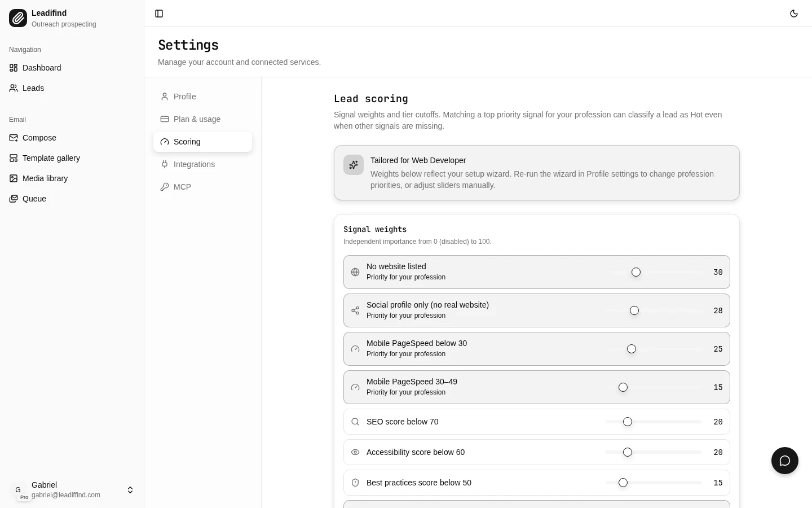Image resolution: width=812 pixels, height=508 pixels.
Task: Click gauge icon for Mobile PageSpeed below 30
Action: click(x=355, y=349)
